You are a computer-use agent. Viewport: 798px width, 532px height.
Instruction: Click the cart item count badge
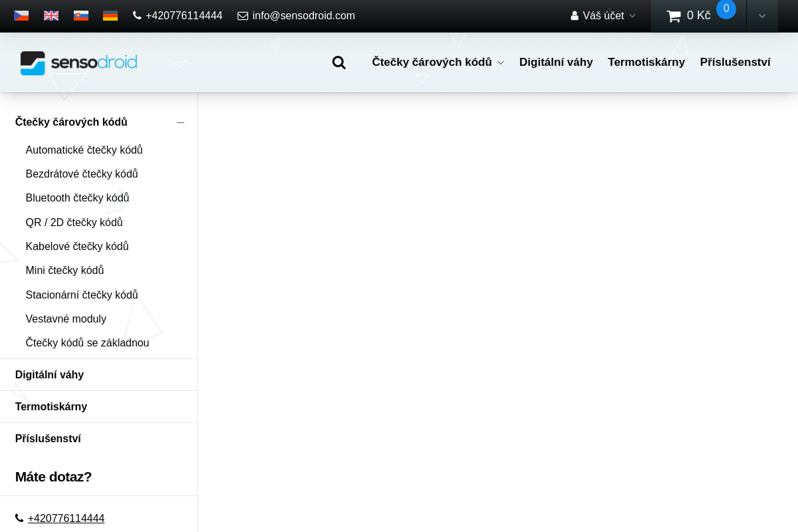(726, 9)
